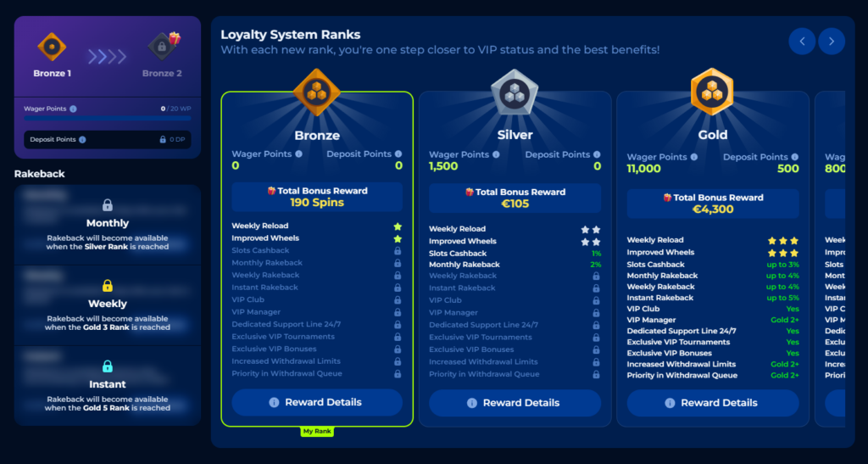The height and width of the screenshot is (464, 868).
Task: Click the locked Bronze 2 badge
Action: pyautogui.click(x=161, y=45)
